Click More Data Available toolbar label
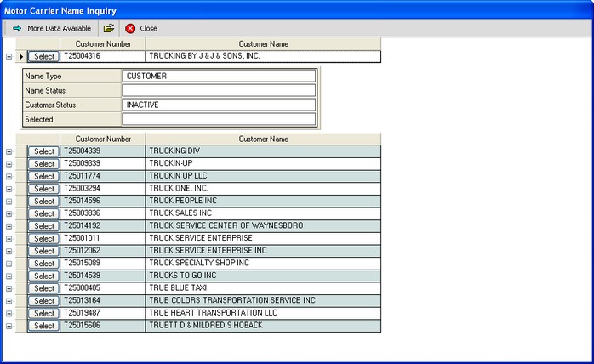 click(x=59, y=28)
